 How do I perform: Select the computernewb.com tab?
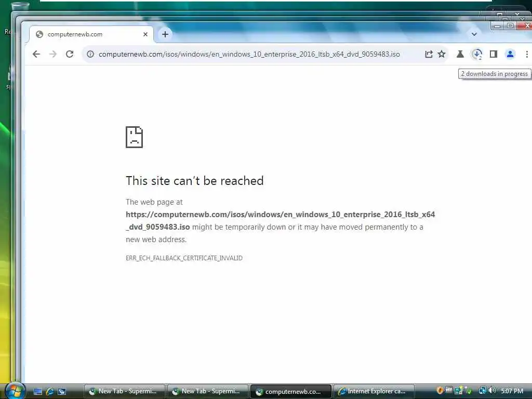tap(91, 34)
